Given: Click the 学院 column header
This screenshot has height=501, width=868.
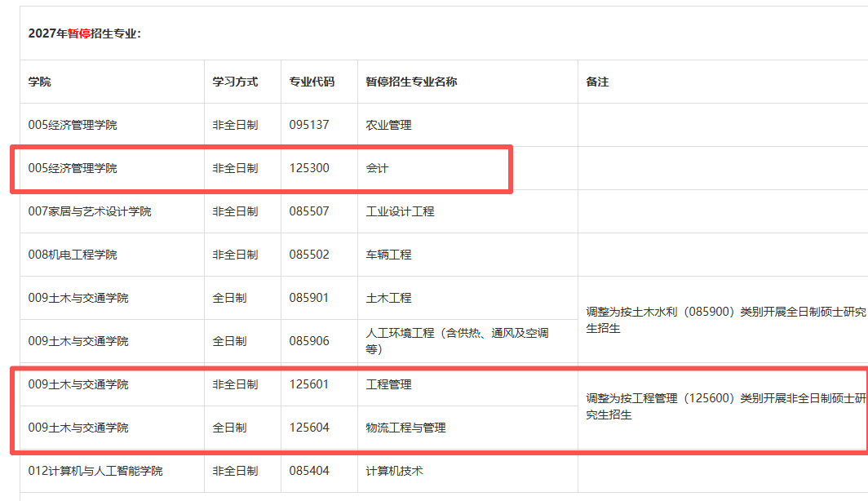Looking at the screenshot, I should click(39, 82).
